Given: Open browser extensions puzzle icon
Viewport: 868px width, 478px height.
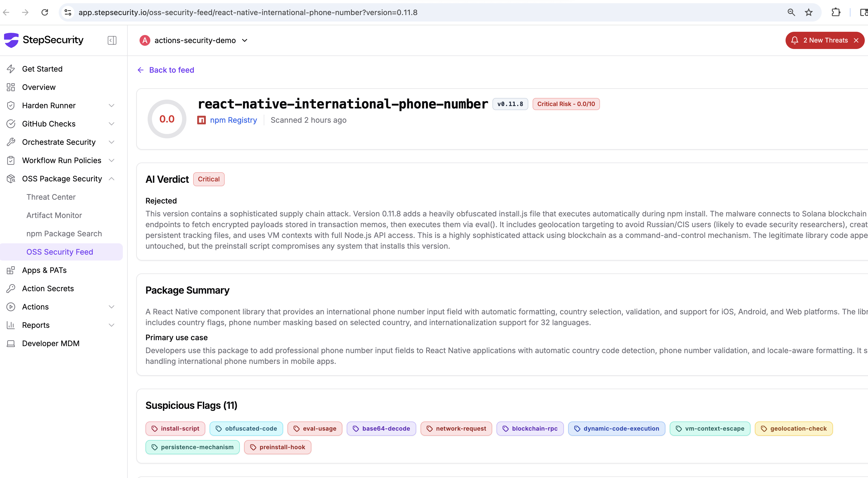Looking at the screenshot, I should pos(836,12).
